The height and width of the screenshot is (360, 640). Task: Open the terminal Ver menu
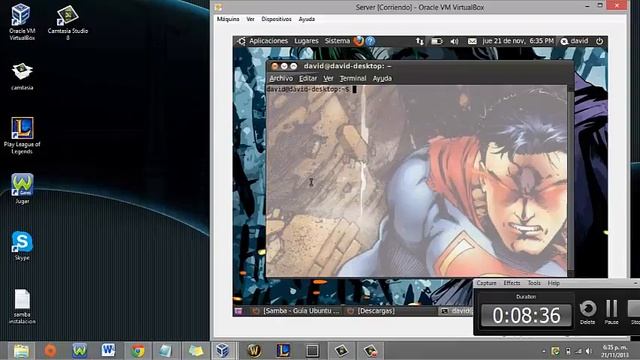click(328, 78)
